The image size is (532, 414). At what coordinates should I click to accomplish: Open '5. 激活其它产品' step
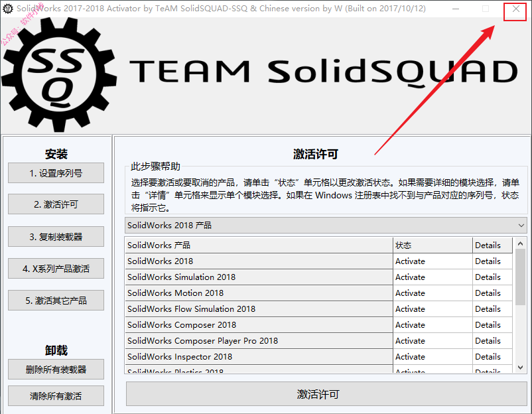[x=56, y=301]
